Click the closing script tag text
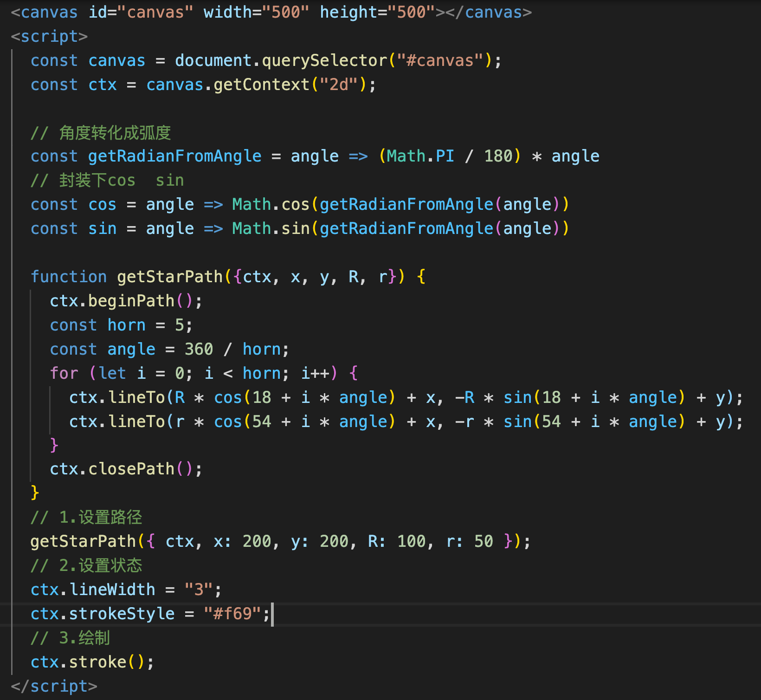The image size is (761, 700). 54,686
